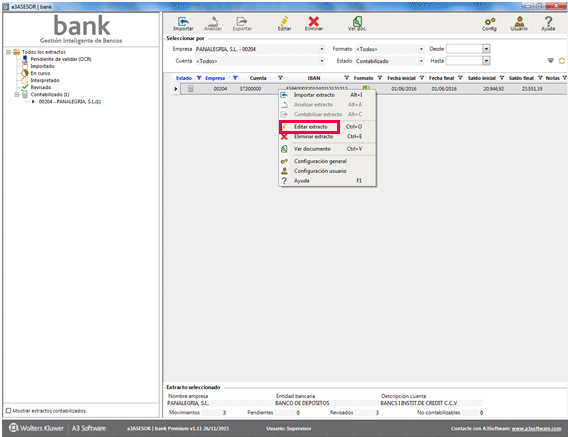Viewport: 568px width, 437px height.
Task: Select the En curso tree item
Action: 40,73
